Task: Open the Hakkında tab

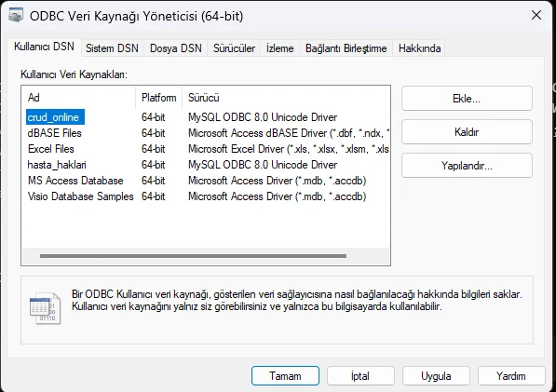Action: click(419, 48)
